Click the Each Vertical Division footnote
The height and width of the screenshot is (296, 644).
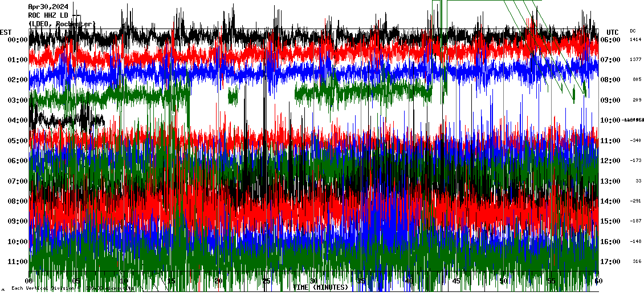(71, 289)
